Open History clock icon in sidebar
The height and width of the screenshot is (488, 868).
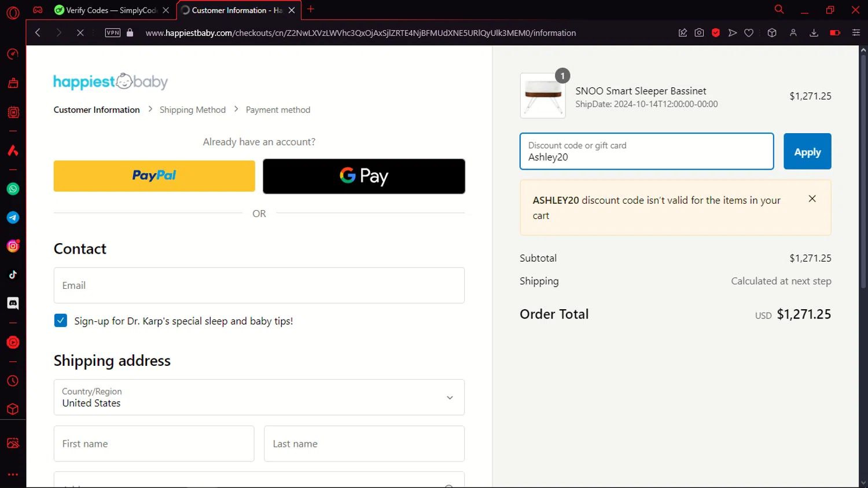click(x=13, y=381)
